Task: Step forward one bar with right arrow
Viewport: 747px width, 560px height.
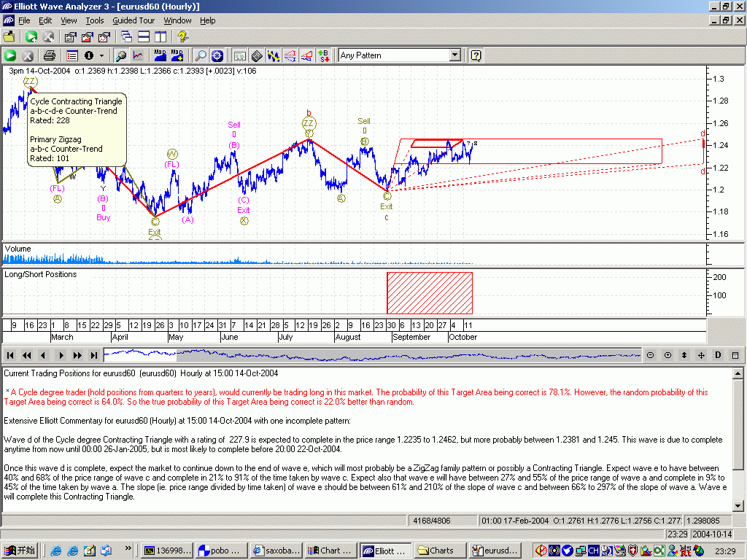Action: pos(61,355)
